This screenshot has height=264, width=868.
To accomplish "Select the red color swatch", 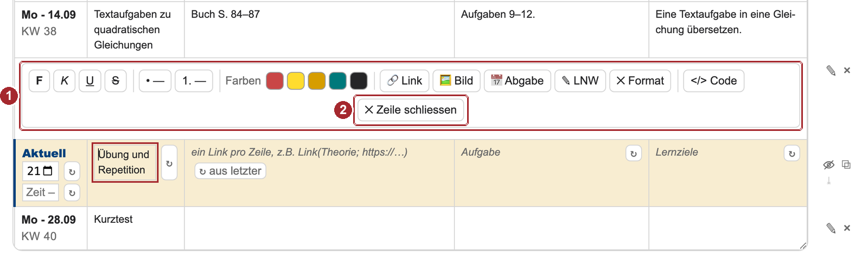I will click(x=275, y=81).
